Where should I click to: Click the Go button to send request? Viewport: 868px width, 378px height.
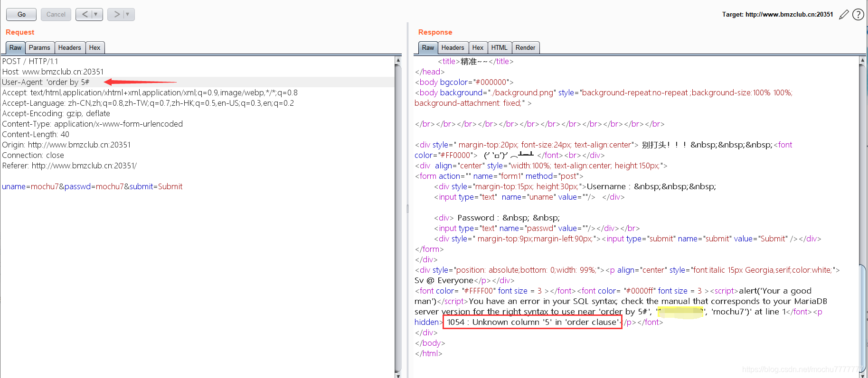coord(21,14)
